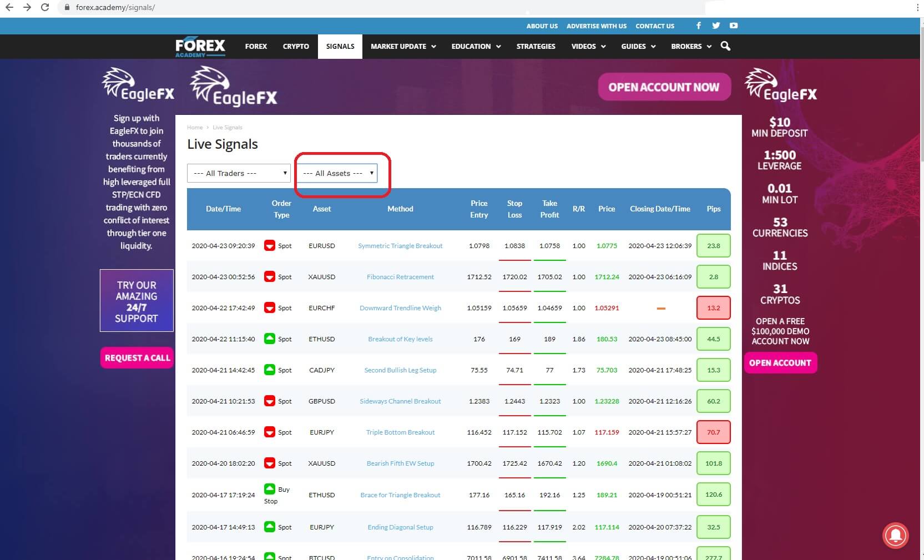Open Brace for Triangle Breakout link
924x560 pixels.
point(400,495)
